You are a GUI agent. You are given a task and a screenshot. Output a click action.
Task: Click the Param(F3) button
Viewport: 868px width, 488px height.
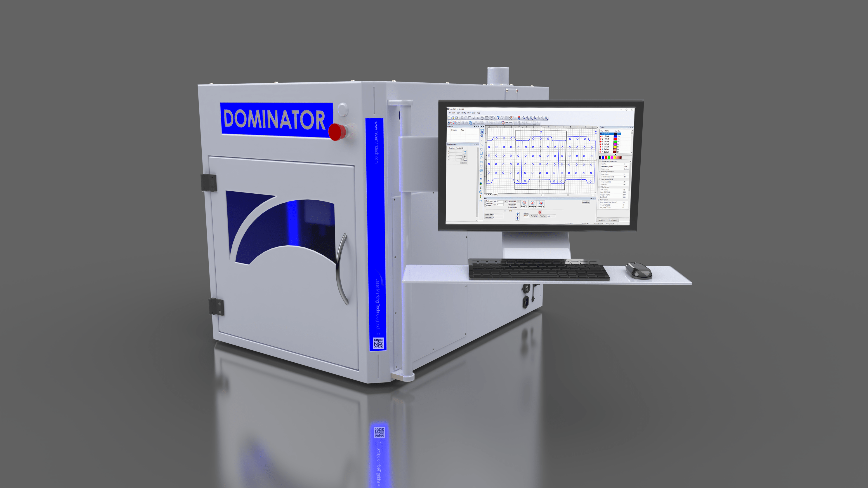coord(541,204)
